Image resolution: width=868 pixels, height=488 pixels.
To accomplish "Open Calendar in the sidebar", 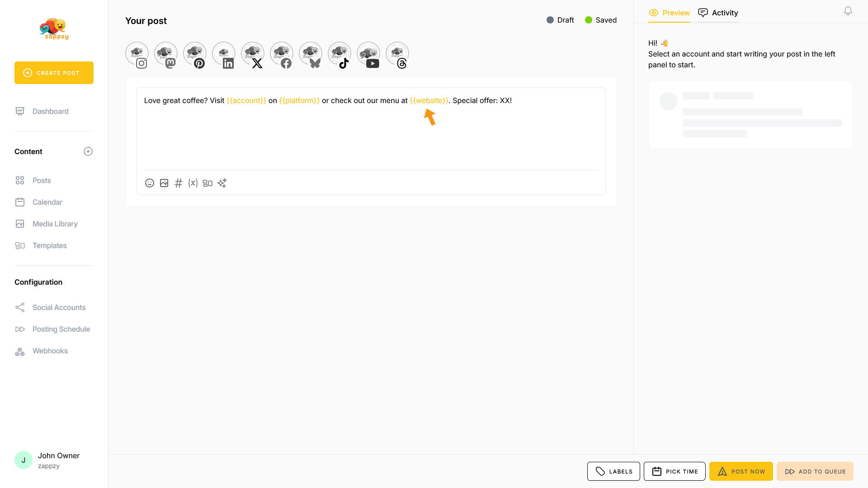I will click(x=47, y=202).
